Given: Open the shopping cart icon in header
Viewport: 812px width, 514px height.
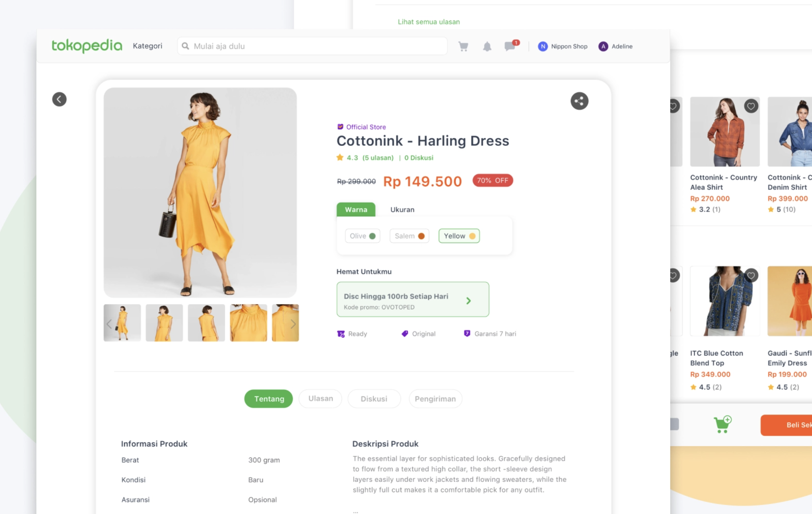Looking at the screenshot, I should tap(463, 46).
